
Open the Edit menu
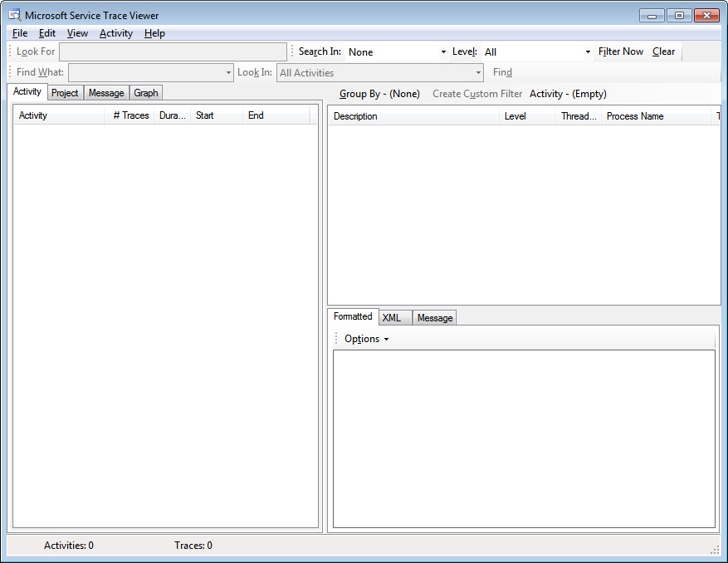point(46,33)
